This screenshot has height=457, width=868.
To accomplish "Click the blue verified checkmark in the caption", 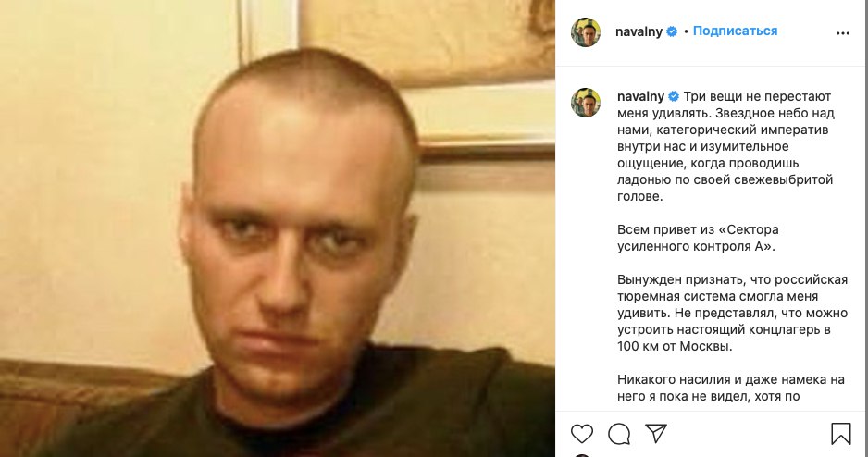I will tap(674, 96).
